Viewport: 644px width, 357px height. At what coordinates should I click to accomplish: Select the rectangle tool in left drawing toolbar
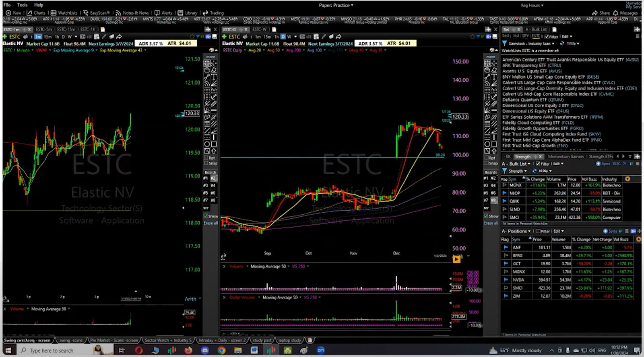(x=214, y=144)
